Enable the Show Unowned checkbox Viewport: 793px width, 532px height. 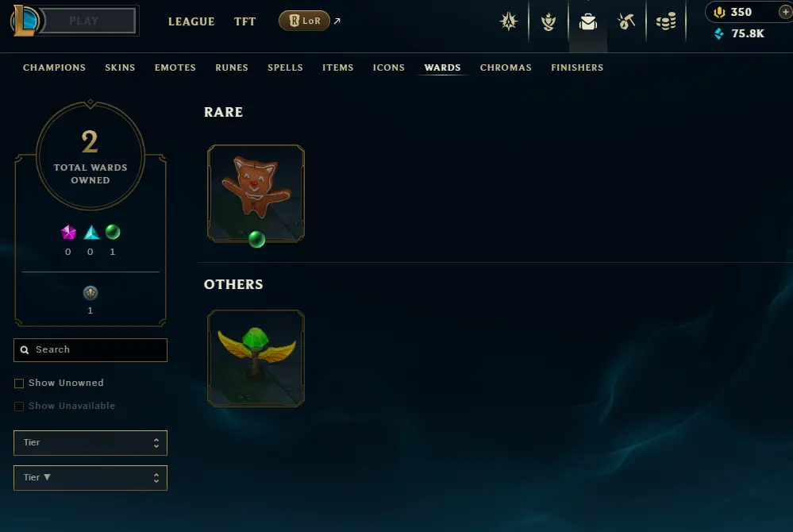point(19,384)
